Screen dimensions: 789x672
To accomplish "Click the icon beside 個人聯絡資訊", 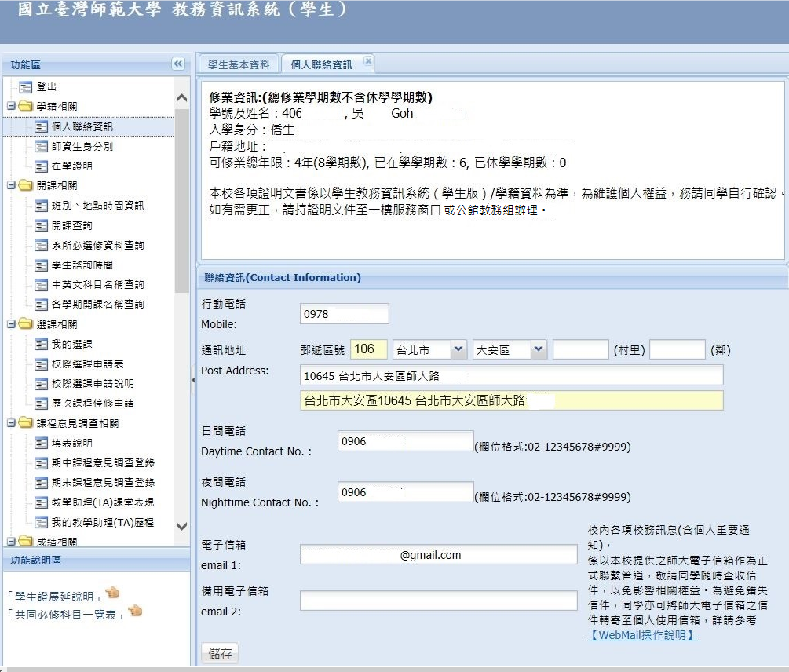I will click(42, 126).
